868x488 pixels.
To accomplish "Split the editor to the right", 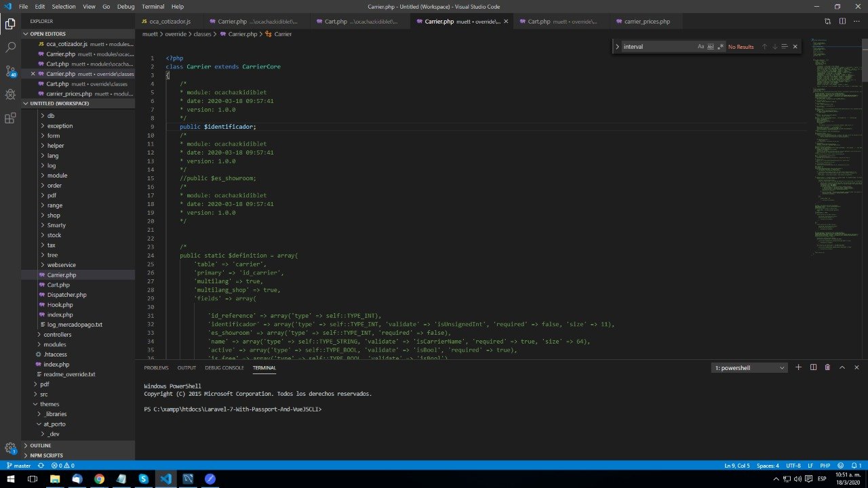I will 842,22.
